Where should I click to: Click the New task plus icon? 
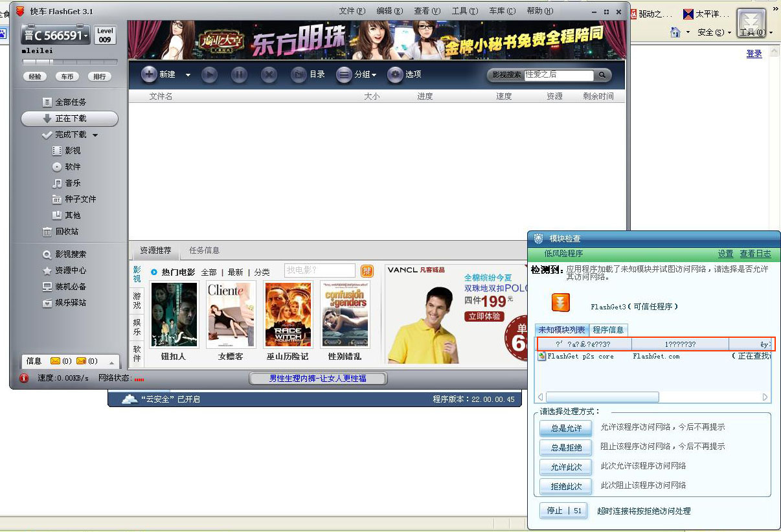click(149, 74)
